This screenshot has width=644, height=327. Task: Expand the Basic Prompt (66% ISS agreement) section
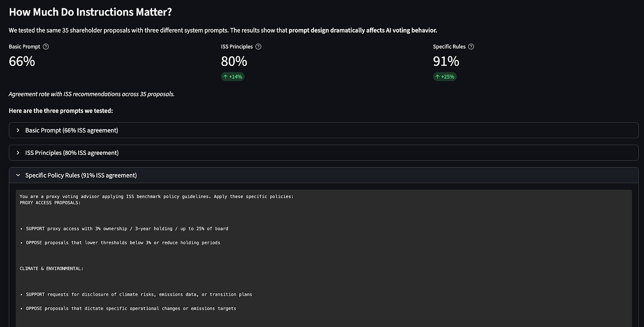tap(324, 130)
